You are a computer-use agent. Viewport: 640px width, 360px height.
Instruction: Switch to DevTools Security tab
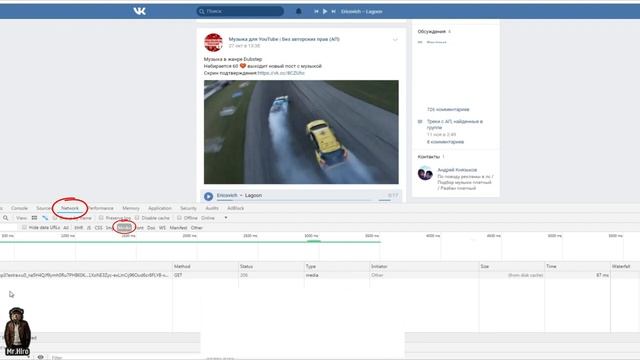coord(188,208)
